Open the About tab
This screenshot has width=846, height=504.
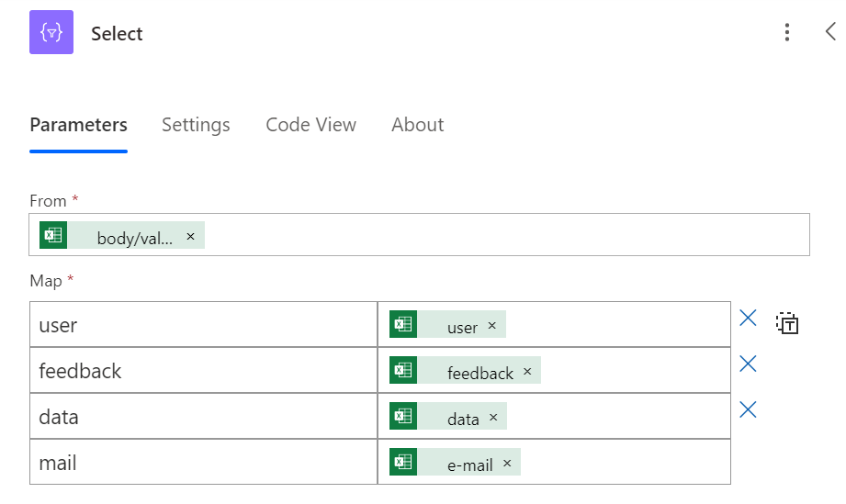[x=417, y=125]
